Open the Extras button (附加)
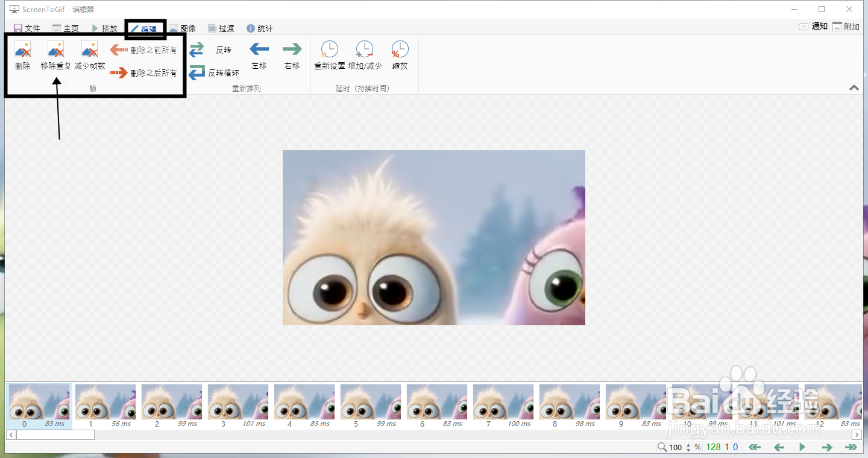The height and width of the screenshot is (458, 868). pyautogui.click(x=846, y=27)
